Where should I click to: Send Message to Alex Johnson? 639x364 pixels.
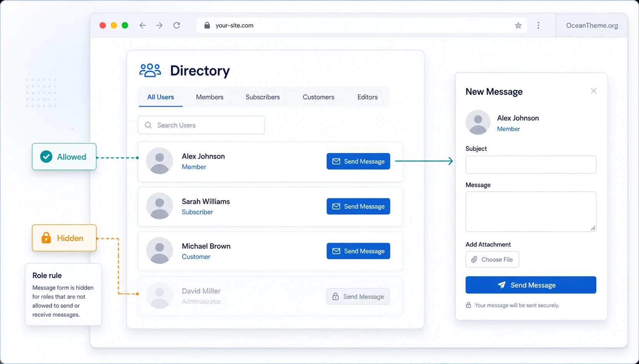tap(358, 161)
